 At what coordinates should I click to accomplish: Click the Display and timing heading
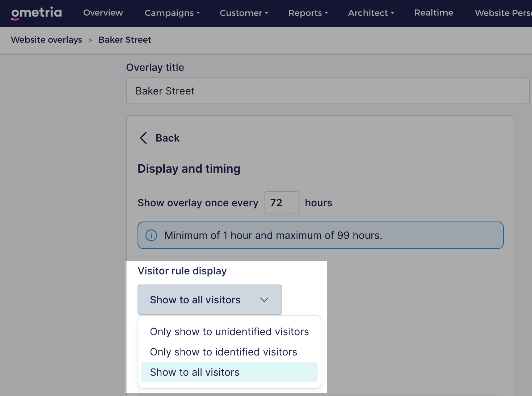(x=189, y=169)
